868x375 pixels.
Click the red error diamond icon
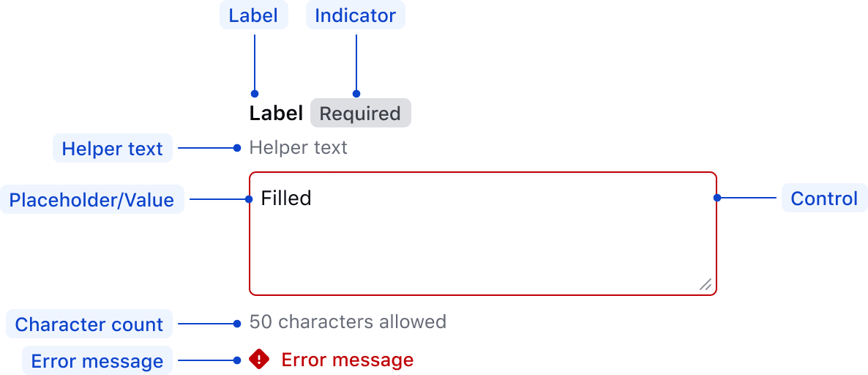point(259,359)
